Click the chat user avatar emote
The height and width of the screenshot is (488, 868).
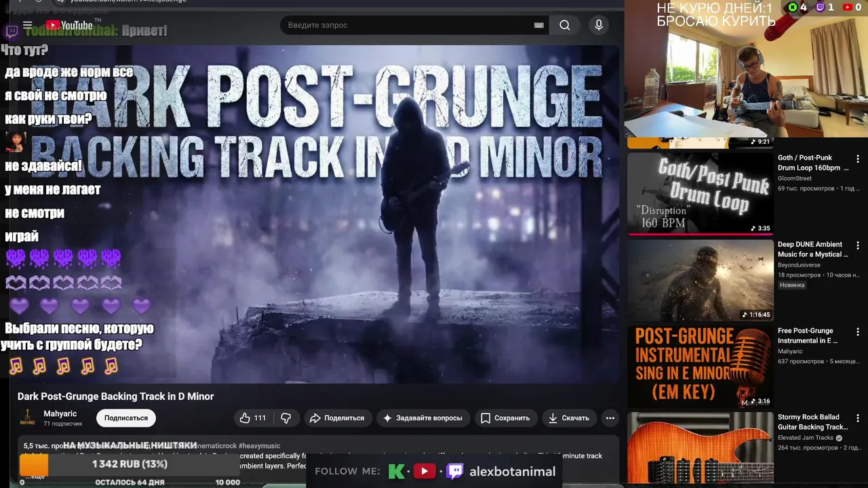(16, 142)
